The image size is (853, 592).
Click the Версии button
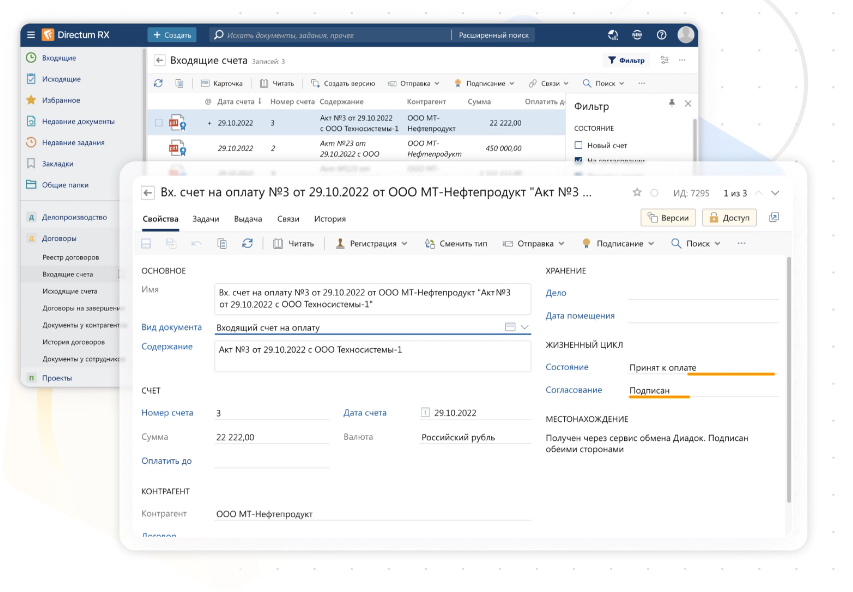coord(666,217)
